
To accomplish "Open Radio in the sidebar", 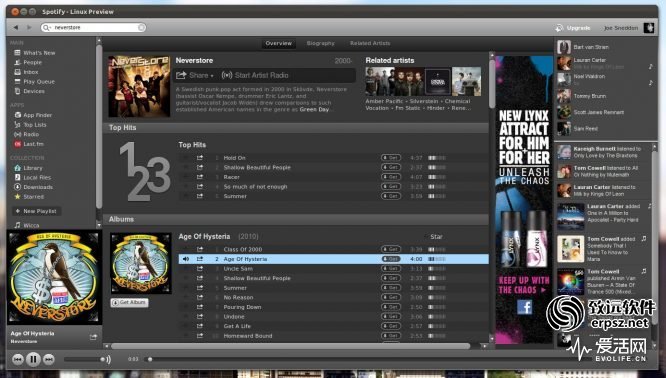I will 31,134.
